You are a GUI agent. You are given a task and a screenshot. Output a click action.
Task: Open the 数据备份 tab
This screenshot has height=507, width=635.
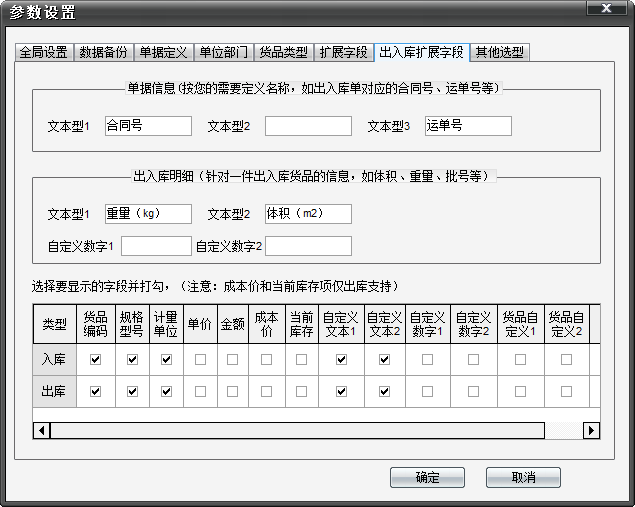(103, 52)
